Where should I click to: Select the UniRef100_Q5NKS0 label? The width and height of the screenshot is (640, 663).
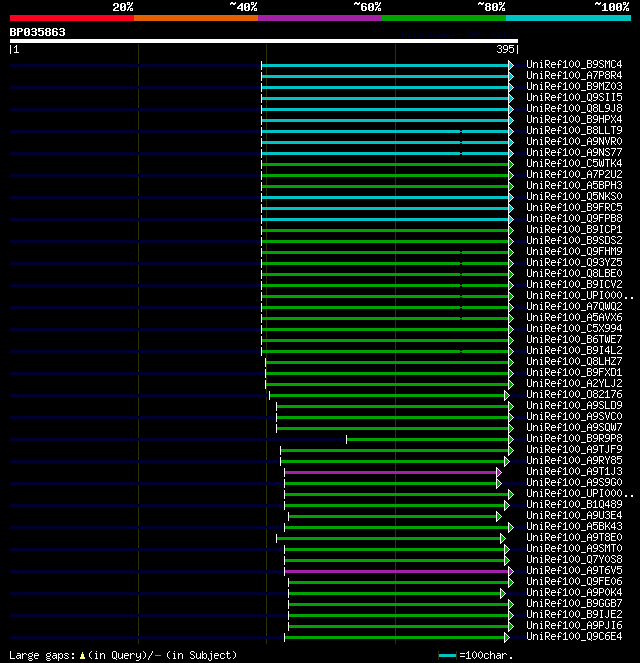[574, 196]
